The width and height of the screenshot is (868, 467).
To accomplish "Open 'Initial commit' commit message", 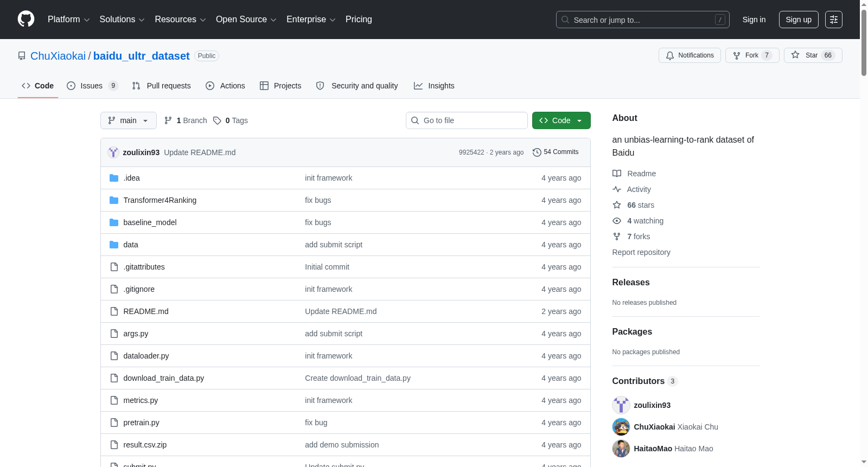I will [327, 267].
